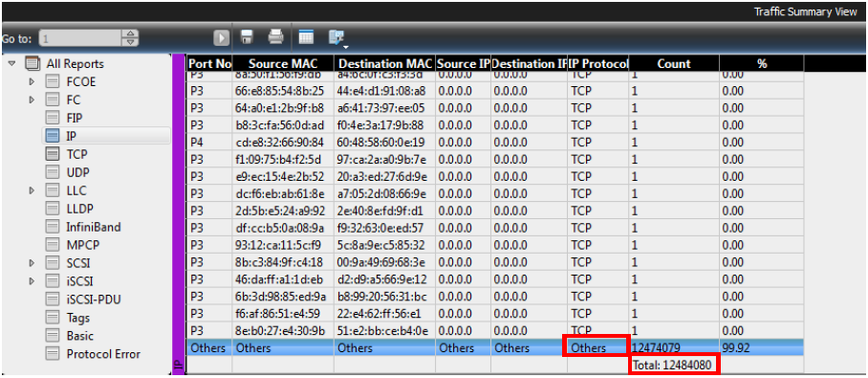Click the table grid view icon

pos(306,37)
